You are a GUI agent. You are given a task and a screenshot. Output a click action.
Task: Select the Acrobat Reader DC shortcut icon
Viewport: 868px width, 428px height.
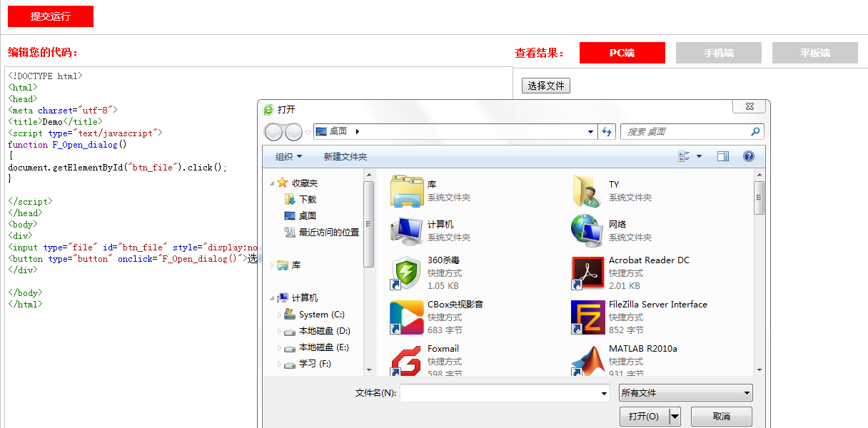(x=588, y=273)
